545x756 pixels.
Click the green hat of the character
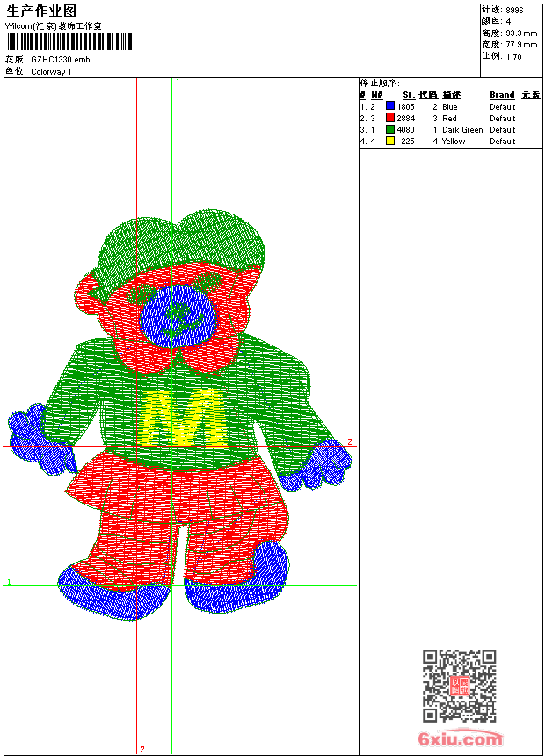(181, 247)
